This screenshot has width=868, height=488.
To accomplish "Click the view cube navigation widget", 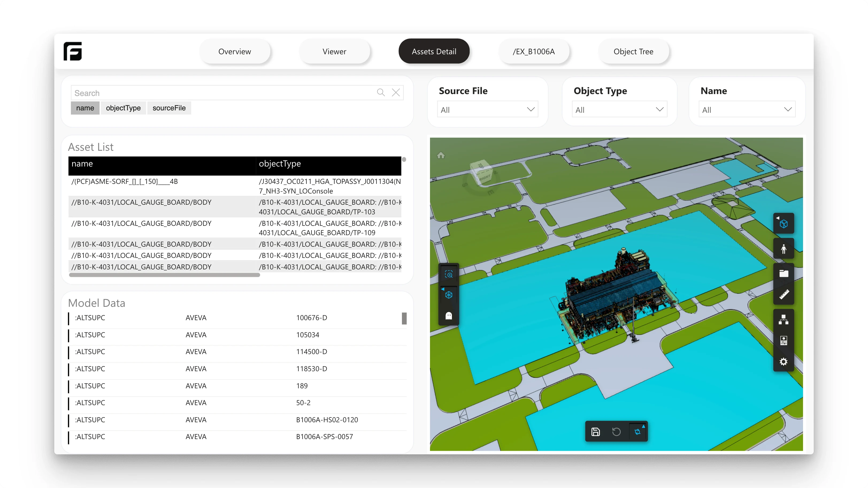I will click(x=482, y=173).
